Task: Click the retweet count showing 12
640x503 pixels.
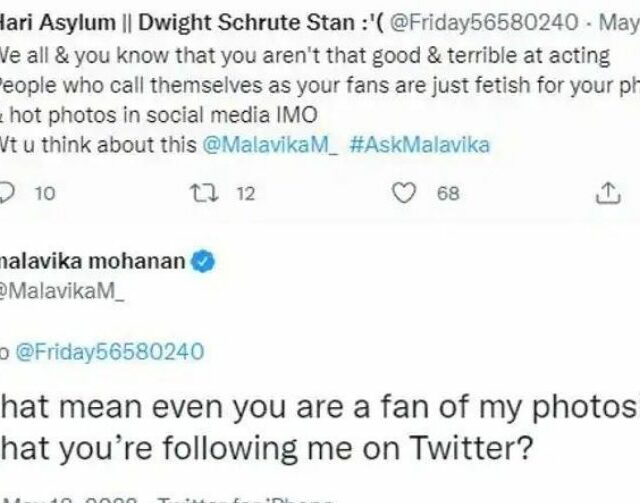Action: 245,194
